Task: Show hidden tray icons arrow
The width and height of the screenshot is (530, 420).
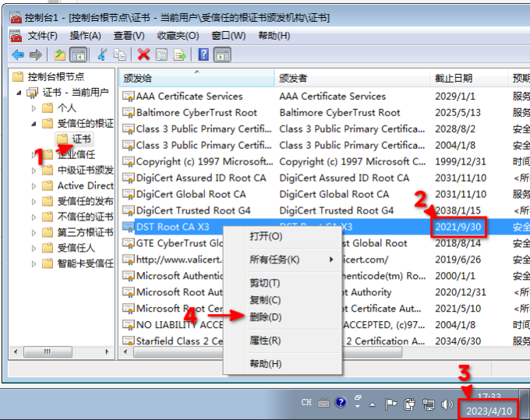Action: point(373,404)
